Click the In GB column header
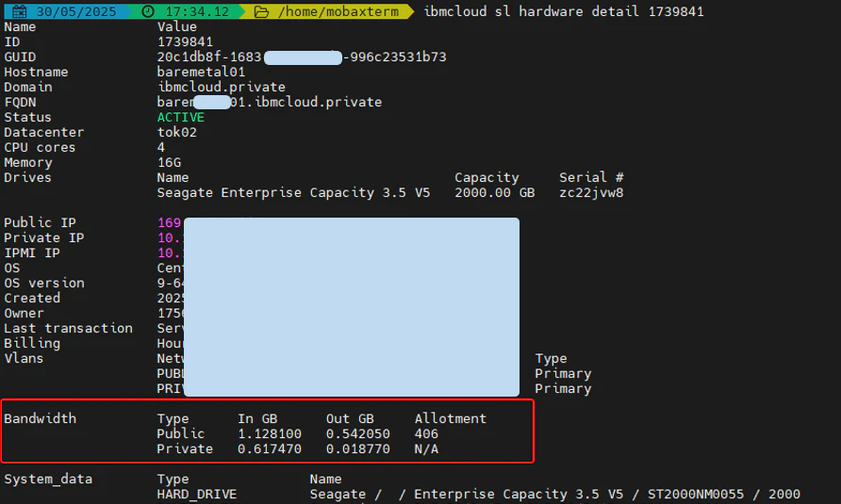 (x=257, y=418)
